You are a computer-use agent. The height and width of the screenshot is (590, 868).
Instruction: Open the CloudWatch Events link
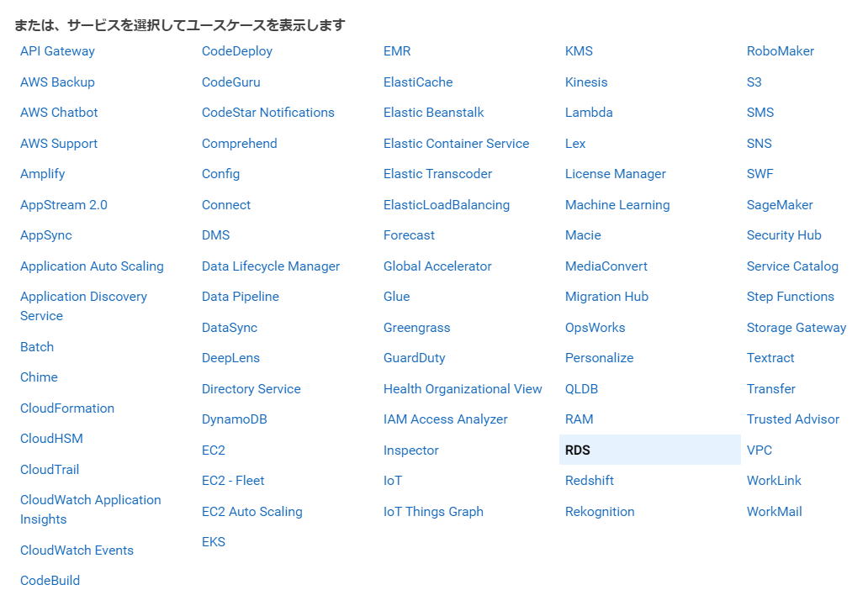click(77, 550)
